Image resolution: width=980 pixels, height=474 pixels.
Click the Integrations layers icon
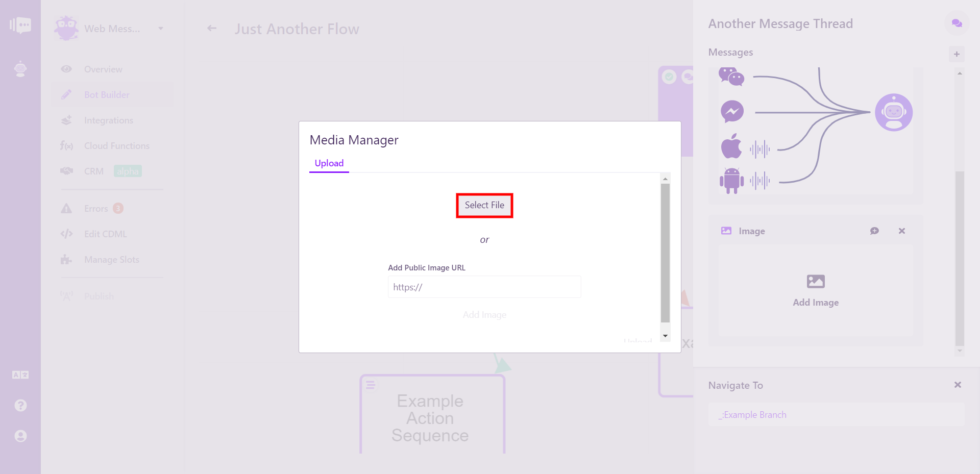[x=66, y=120]
